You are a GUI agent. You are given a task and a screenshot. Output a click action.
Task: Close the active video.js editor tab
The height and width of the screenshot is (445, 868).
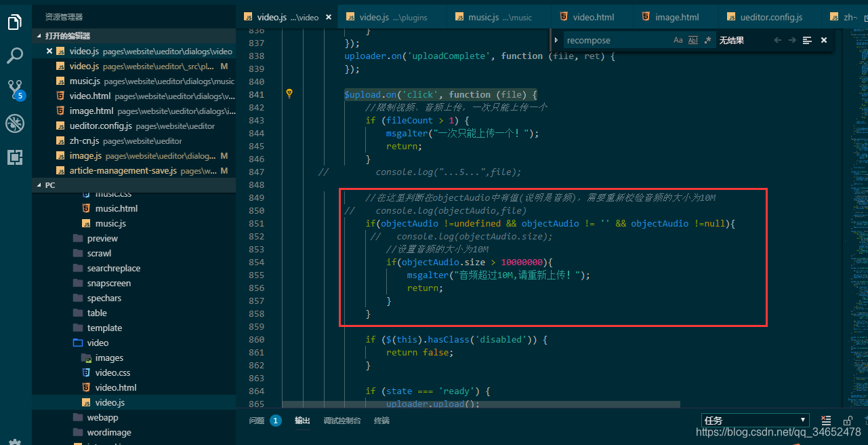(329, 17)
